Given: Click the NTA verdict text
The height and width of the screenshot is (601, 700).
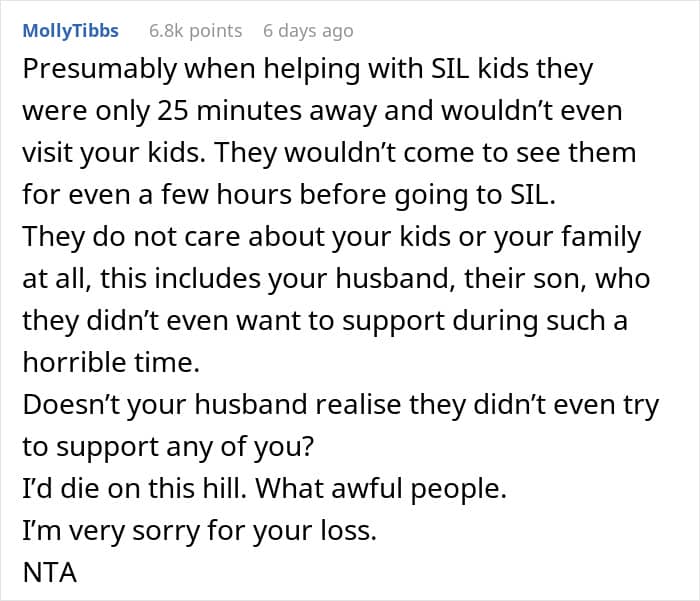Looking at the screenshot, I should pyautogui.click(x=50, y=573).
